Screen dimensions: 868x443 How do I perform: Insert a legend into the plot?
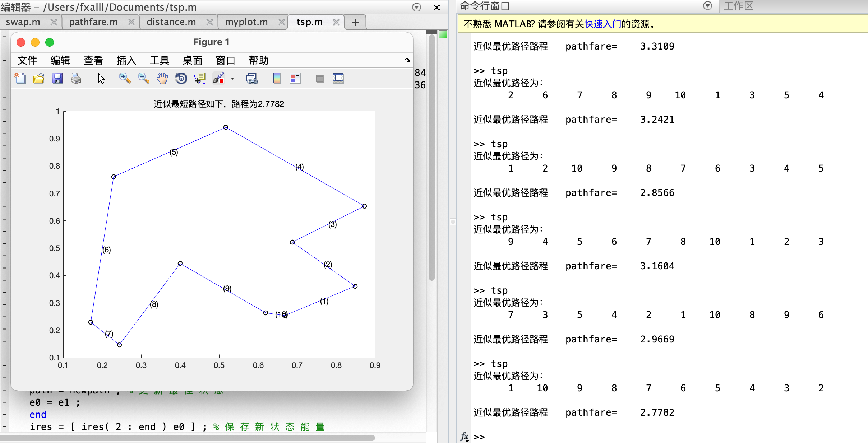pyautogui.click(x=295, y=78)
